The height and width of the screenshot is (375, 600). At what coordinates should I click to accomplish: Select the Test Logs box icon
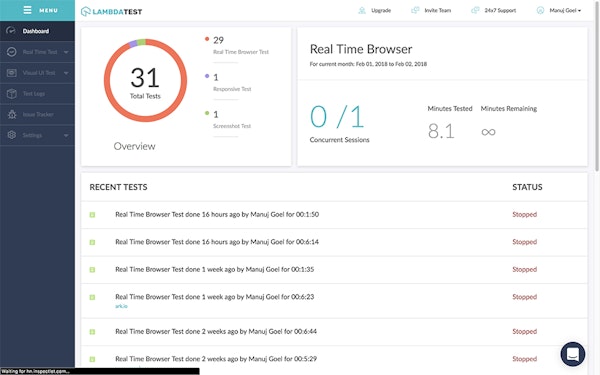click(x=12, y=93)
